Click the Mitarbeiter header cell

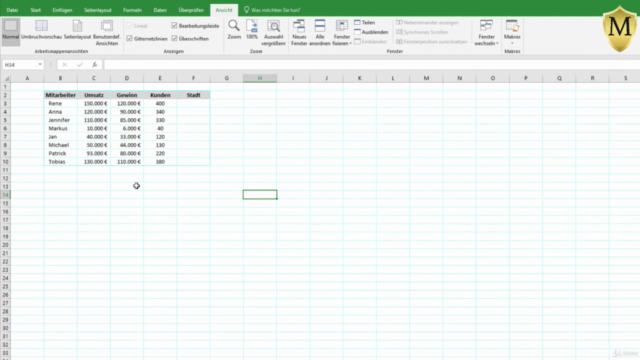pyautogui.click(x=60, y=95)
